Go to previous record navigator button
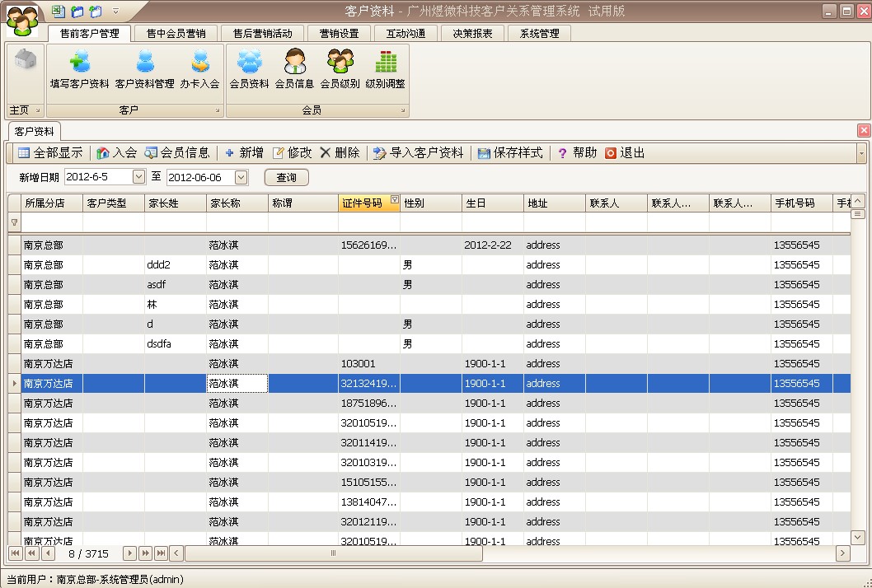Viewport: 872px width, 588px height. (48, 553)
